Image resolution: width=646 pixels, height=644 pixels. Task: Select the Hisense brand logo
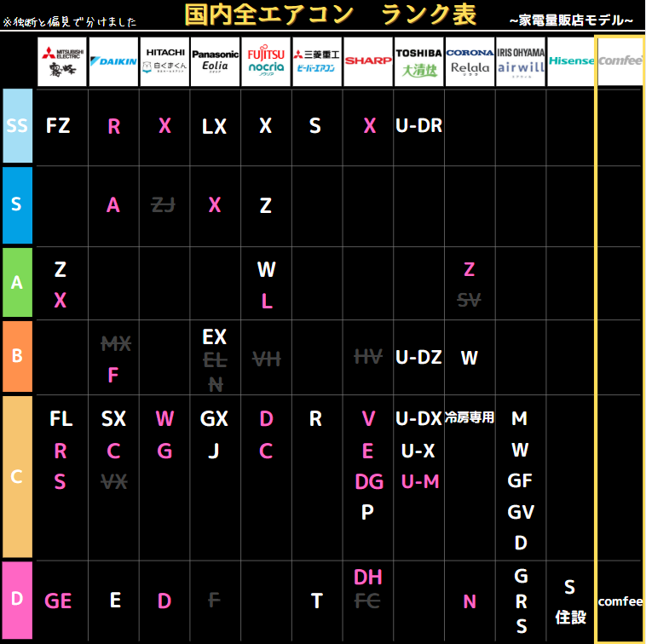pyautogui.click(x=571, y=62)
